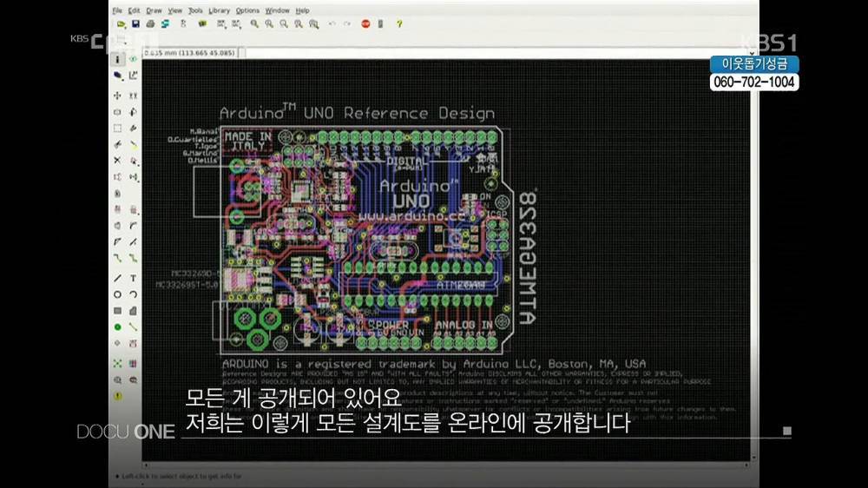Open the Autorouter tool
The width and height of the screenshot is (868, 488).
click(x=133, y=363)
